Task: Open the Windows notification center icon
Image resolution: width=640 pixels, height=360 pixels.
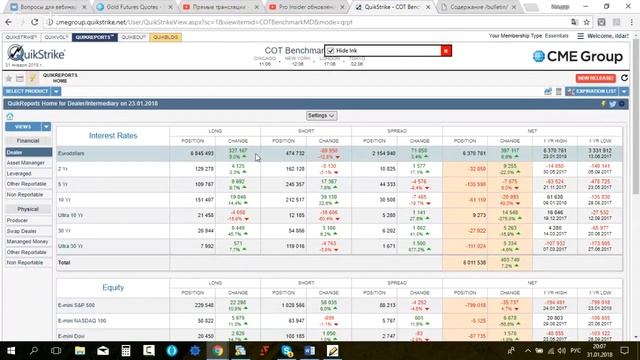Action: (x=624, y=351)
